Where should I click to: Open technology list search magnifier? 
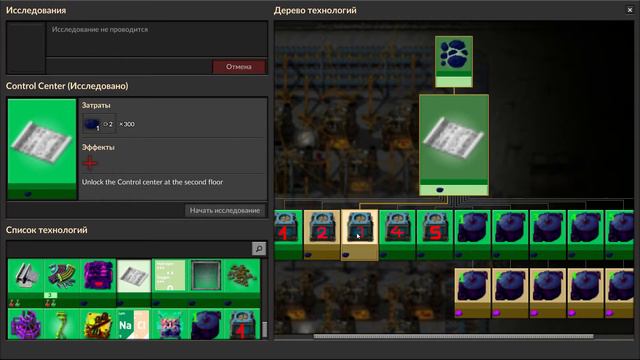click(x=259, y=249)
